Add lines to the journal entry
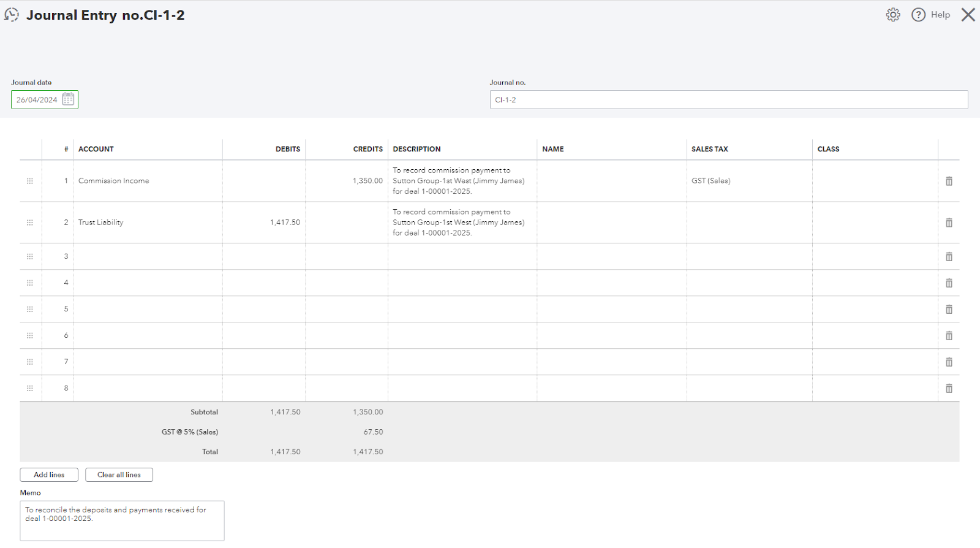980x548 pixels. (49, 474)
